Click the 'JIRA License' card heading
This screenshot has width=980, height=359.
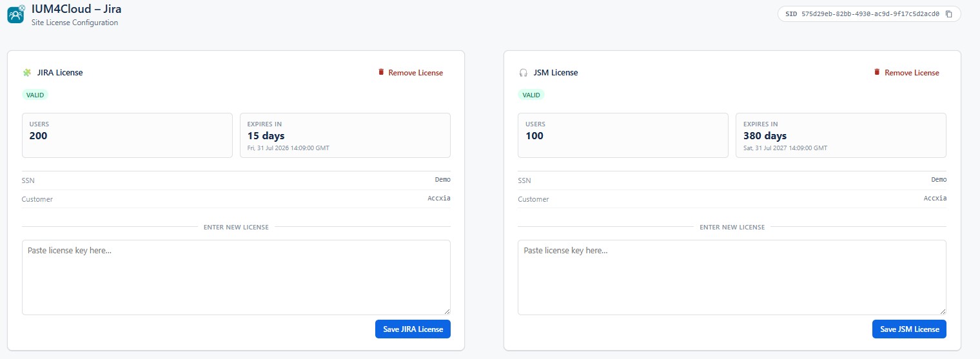(60, 73)
